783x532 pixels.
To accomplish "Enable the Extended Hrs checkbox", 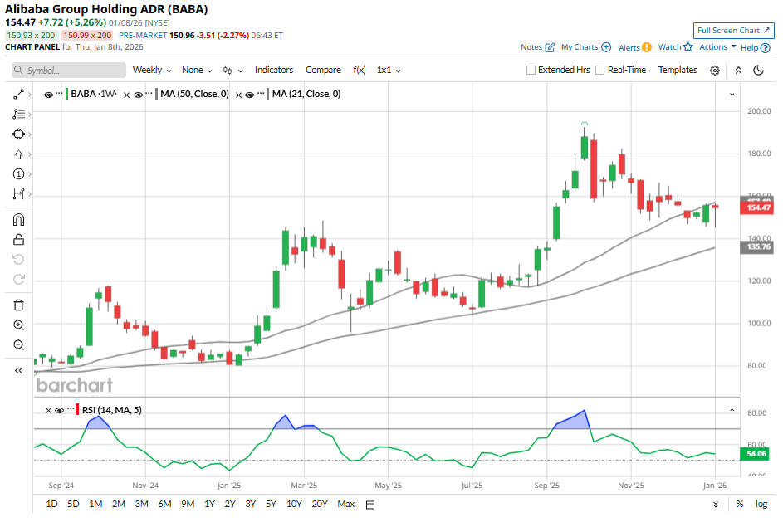I will click(x=531, y=71).
